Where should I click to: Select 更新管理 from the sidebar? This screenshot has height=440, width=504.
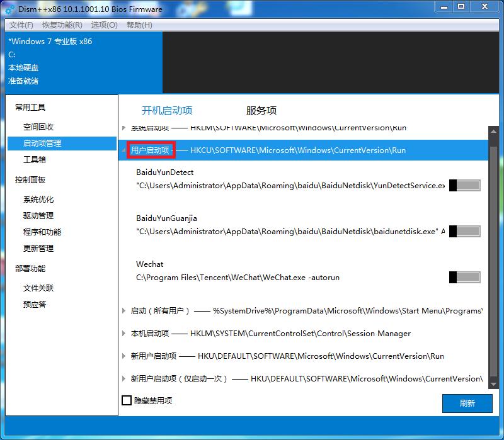(x=38, y=247)
